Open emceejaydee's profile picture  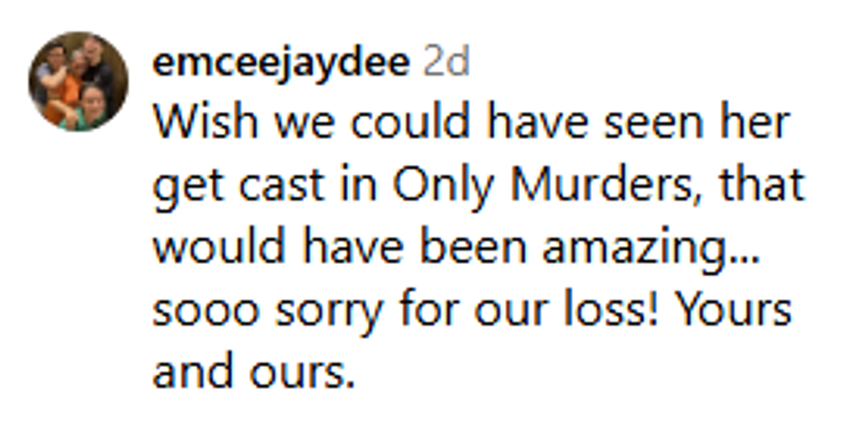[78, 82]
